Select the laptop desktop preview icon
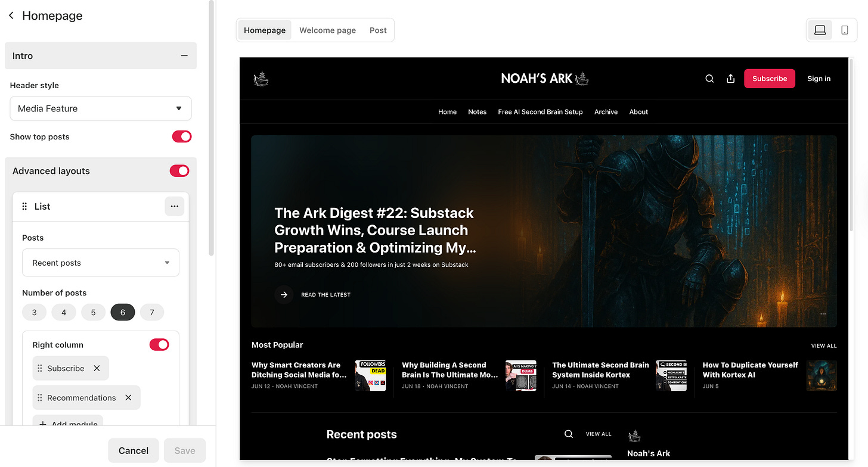868x467 pixels. 820,30
